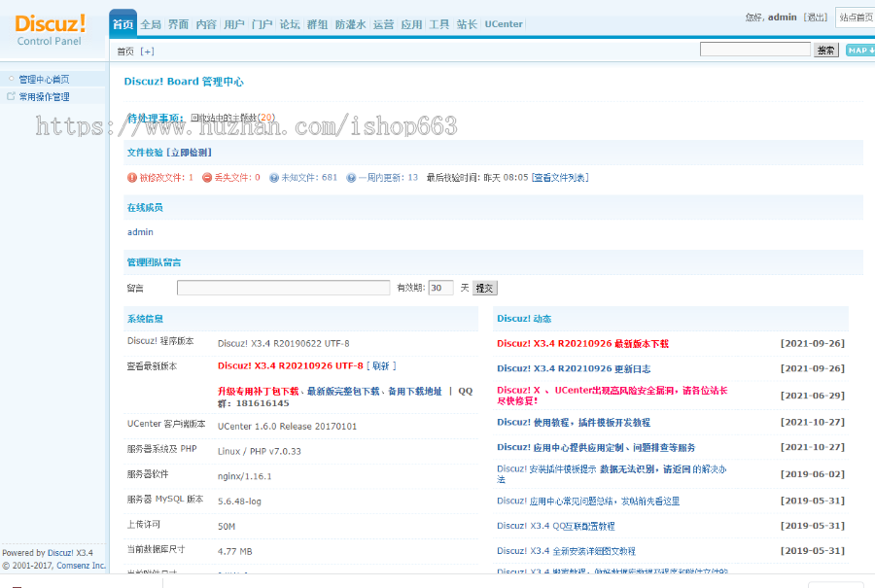Open the 运营 navigation tab
The height and width of the screenshot is (588, 875).
point(383,24)
